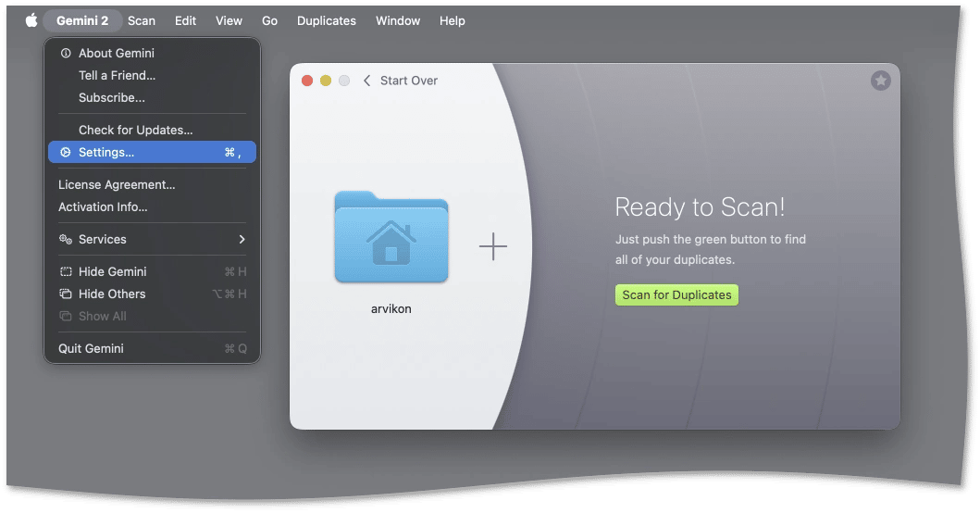This screenshot has height=513, width=980.
Task: Open the Go menu in menu bar
Action: point(269,20)
